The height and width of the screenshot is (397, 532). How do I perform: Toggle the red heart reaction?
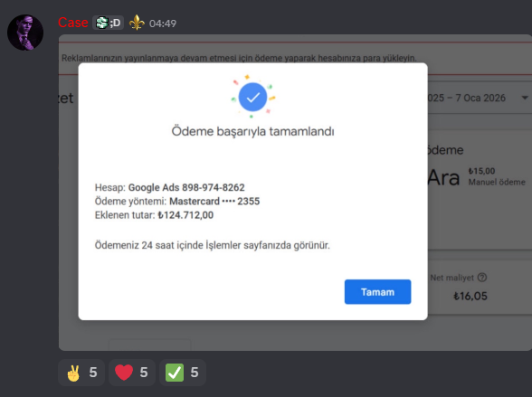[x=132, y=373]
